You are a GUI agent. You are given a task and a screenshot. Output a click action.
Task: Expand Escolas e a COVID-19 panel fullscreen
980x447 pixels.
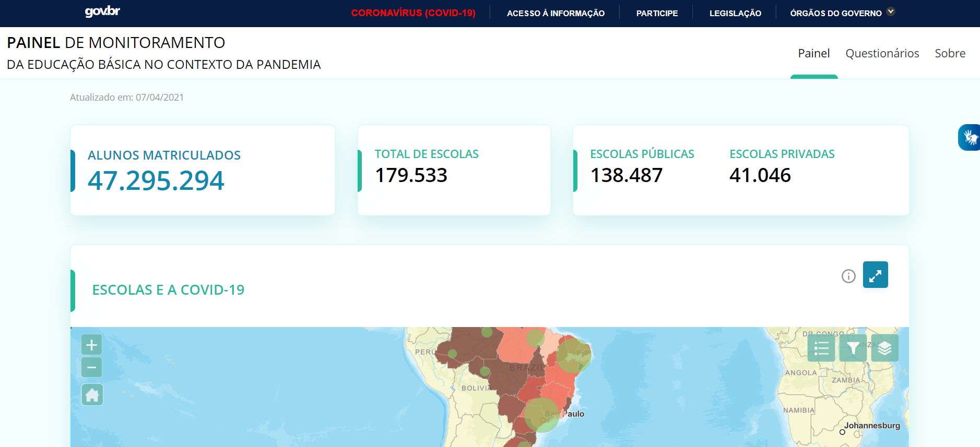click(876, 275)
